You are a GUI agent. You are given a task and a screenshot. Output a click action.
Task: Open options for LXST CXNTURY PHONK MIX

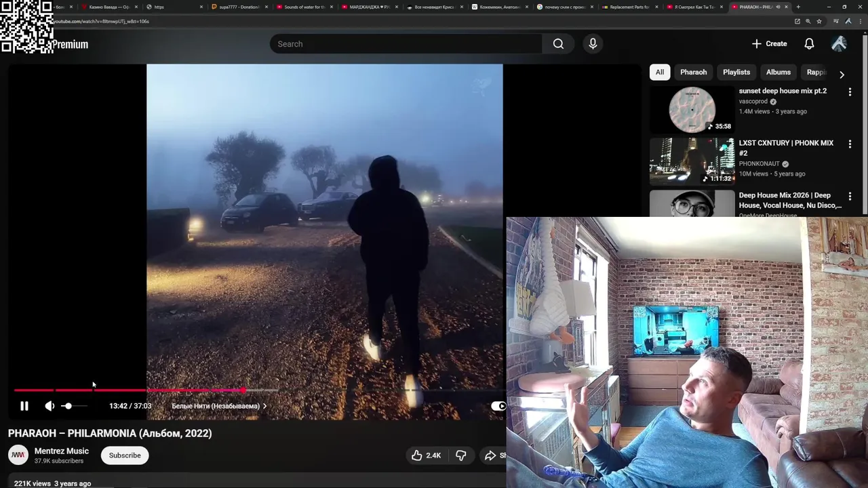(x=850, y=144)
